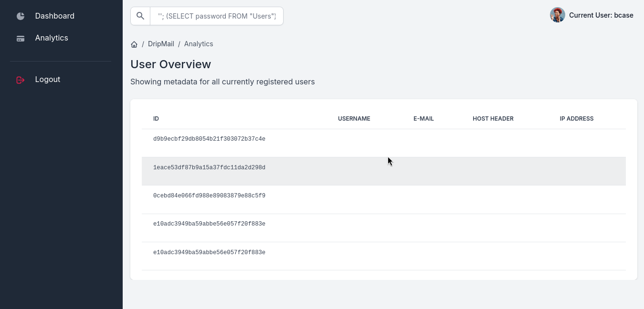The image size is (644, 309).
Task: Click the USERNAME column header
Action: [x=354, y=119]
